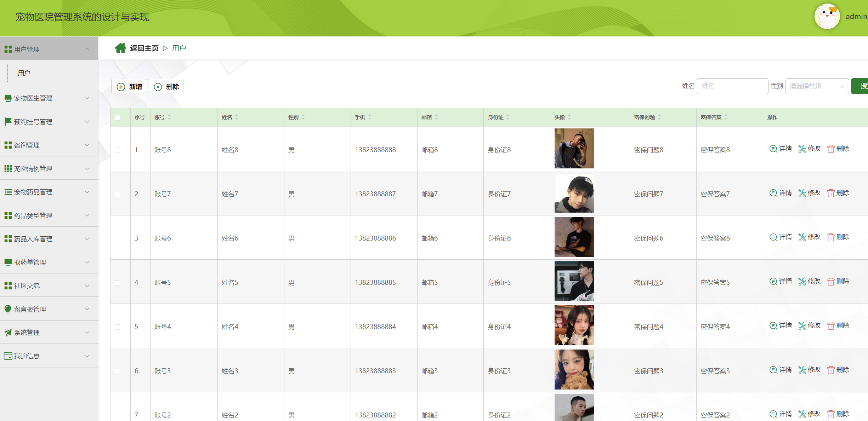Click the 修改 tools icon for 账号8
The image size is (868, 421).
pos(802,149)
